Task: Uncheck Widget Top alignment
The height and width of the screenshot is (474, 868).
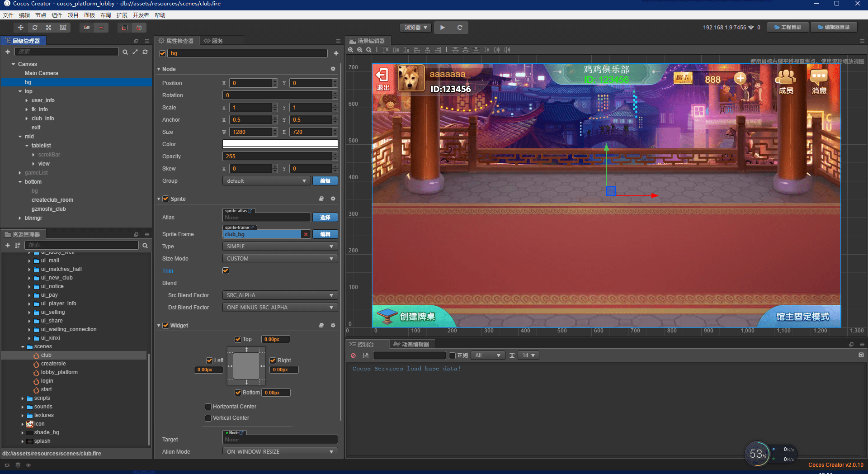Action: click(x=238, y=339)
